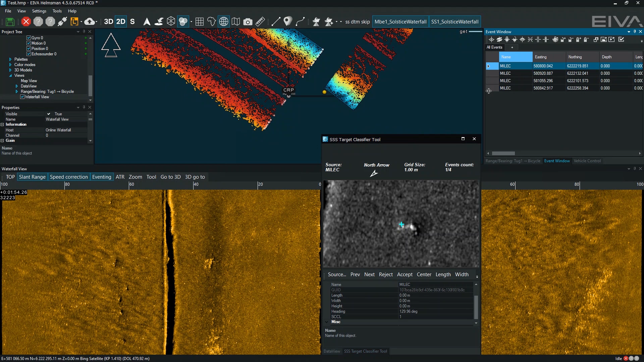The height and width of the screenshot is (362, 644).
Task: Collapse the Information property group
Action: click(2, 124)
